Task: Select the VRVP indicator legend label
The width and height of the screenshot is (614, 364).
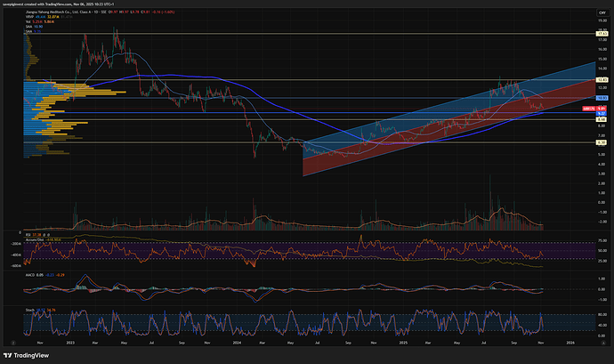Action: click(x=29, y=15)
